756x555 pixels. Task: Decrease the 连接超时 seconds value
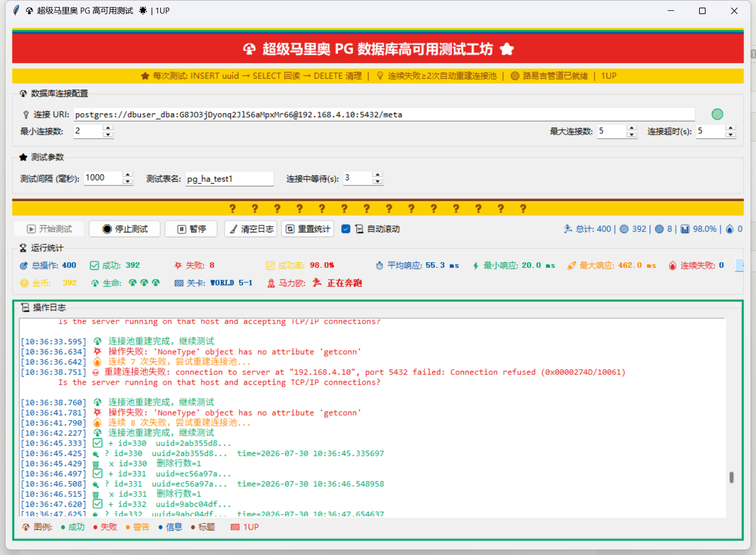point(731,134)
